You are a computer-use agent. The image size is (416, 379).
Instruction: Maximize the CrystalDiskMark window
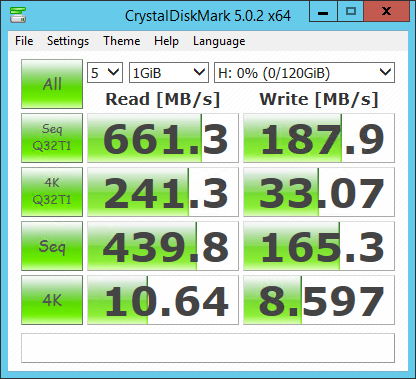pyautogui.click(x=351, y=12)
